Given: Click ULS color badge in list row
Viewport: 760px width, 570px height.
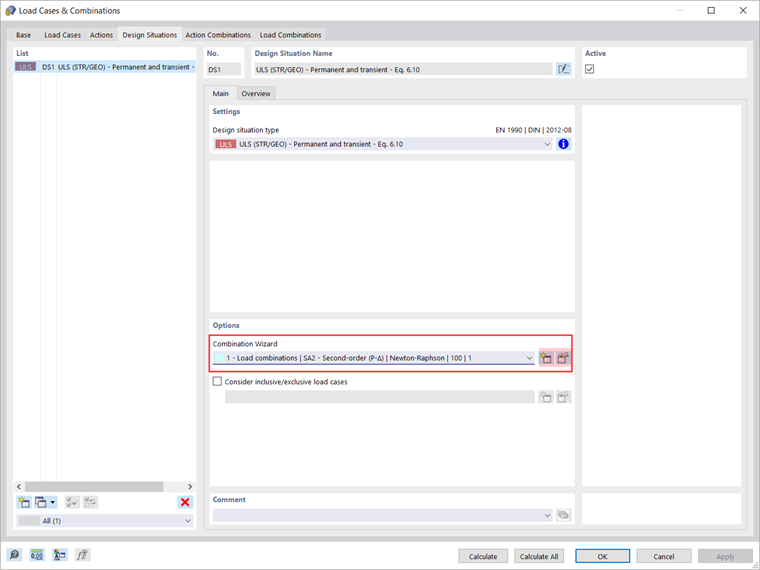Looking at the screenshot, I should pos(25,67).
